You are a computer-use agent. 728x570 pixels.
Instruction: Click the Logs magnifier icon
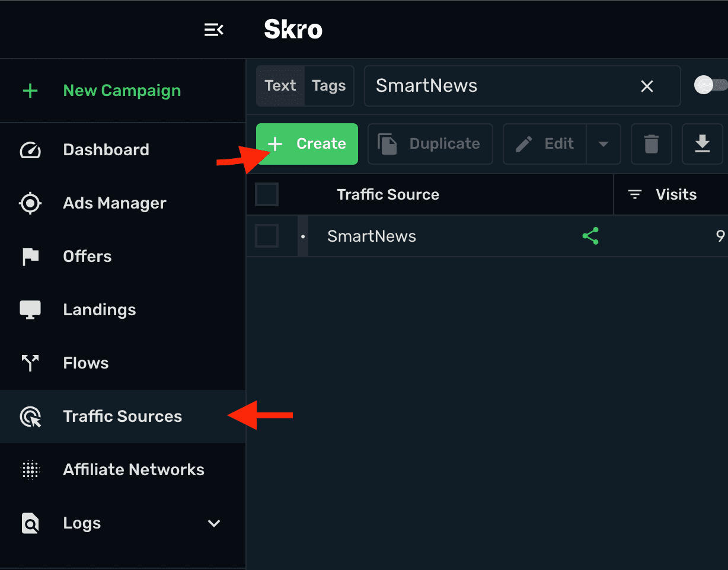[30, 524]
